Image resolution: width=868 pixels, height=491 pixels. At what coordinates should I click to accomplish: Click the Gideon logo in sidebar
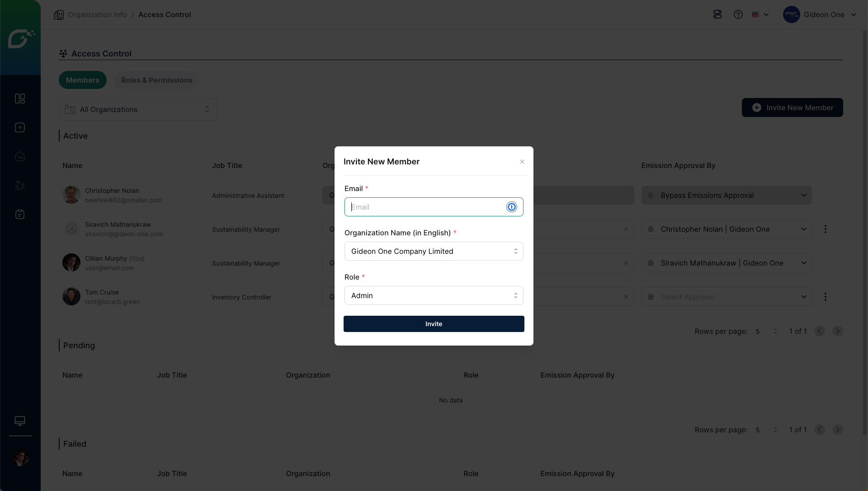pos(21,38)
